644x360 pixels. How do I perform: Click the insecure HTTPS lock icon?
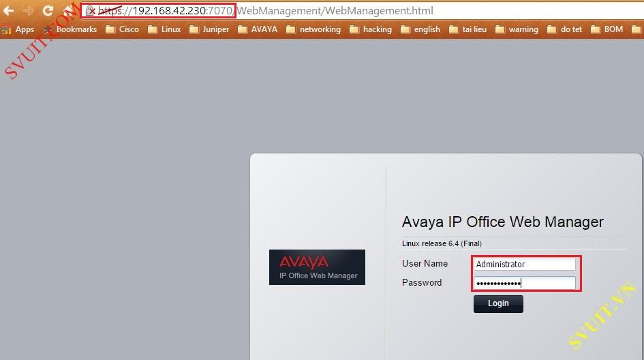(x=91, y=11)
